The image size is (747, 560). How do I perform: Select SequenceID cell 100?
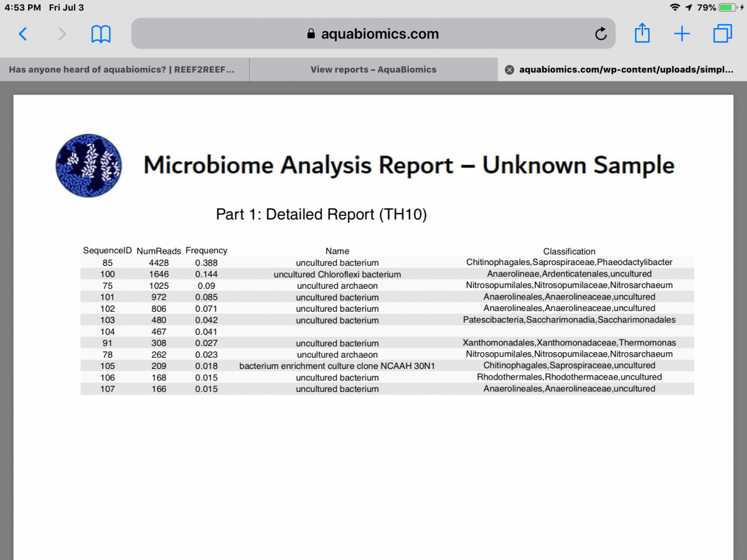(x=108, y=274)
